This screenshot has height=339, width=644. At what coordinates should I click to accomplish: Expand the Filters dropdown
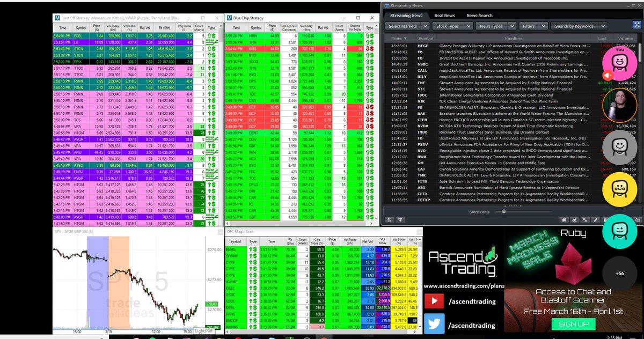click(x=533, y=25)
